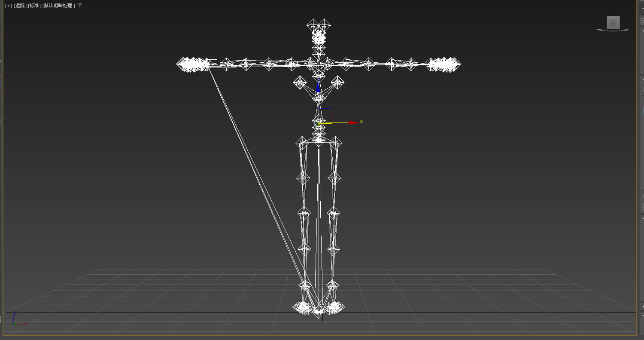Screen dimensions: 644x340
Task: Select the blue Z axis gizmo arrow
Action: [x=318, y=86]
